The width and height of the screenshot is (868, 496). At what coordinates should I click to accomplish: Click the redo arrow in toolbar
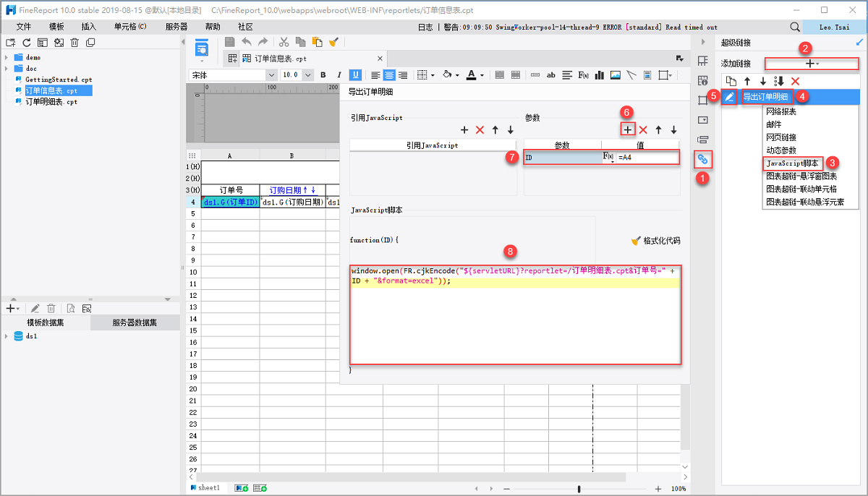click(x=263, y=43)
